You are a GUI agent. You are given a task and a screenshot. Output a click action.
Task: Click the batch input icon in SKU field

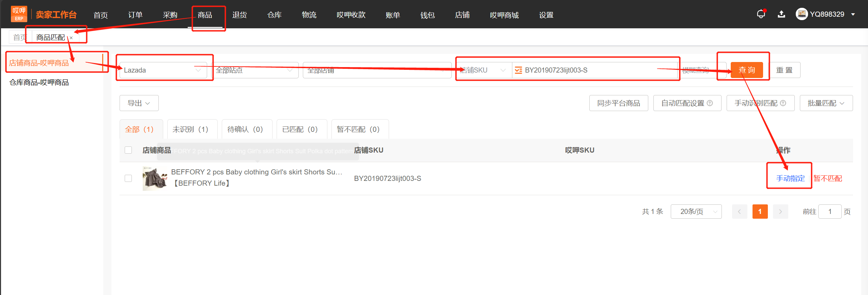coord(518,71)
